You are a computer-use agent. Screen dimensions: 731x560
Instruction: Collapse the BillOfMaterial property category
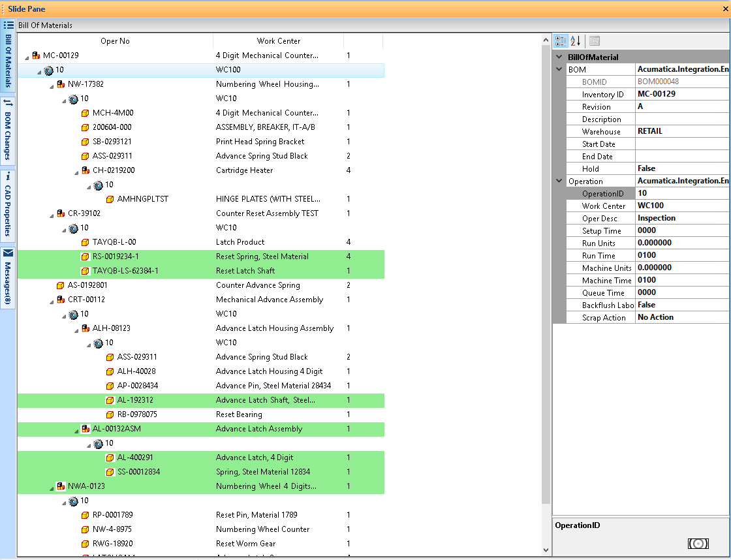click(559, 57)
